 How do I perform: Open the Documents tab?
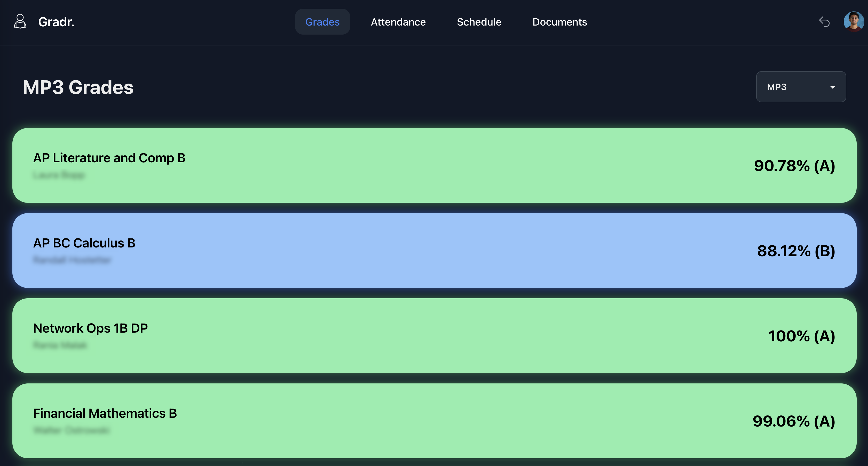click(x=559, y=22)
